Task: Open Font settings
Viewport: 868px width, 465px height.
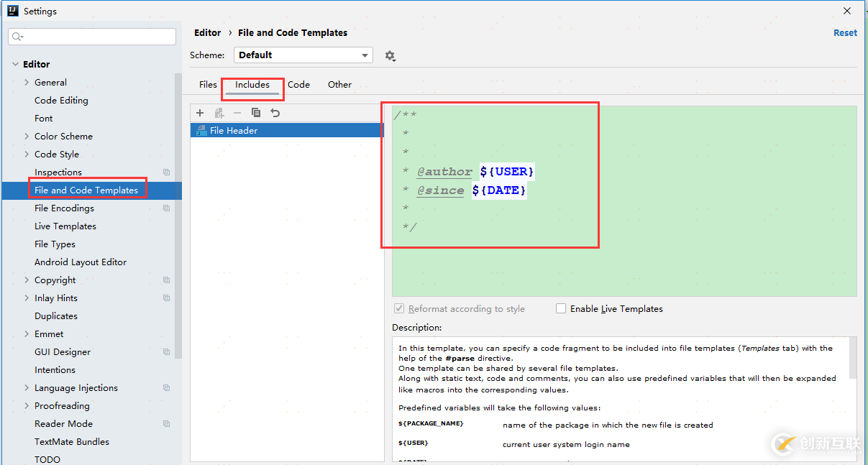Action: coord(44,119)
